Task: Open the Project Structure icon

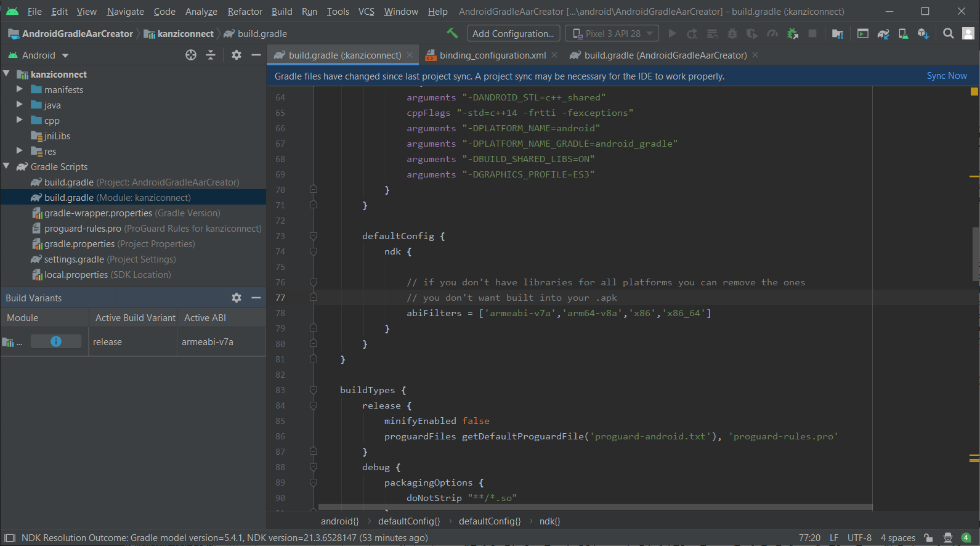Action: 838,33
